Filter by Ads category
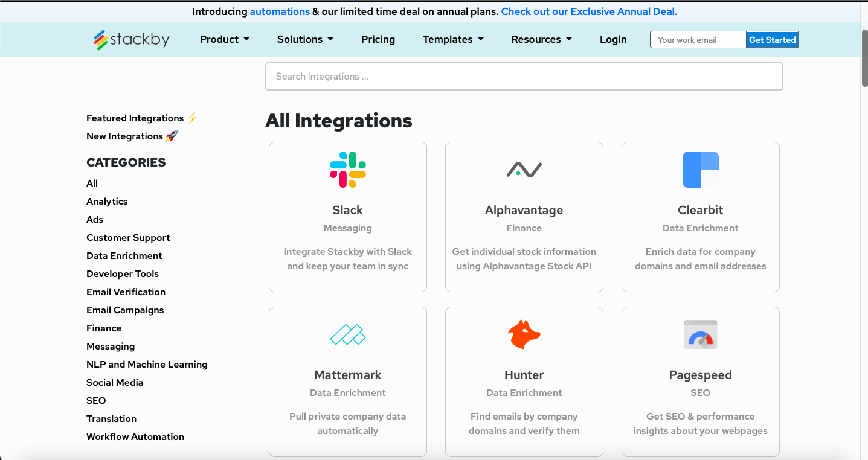This screenshot has width=868, height=460. coord(95,220)
